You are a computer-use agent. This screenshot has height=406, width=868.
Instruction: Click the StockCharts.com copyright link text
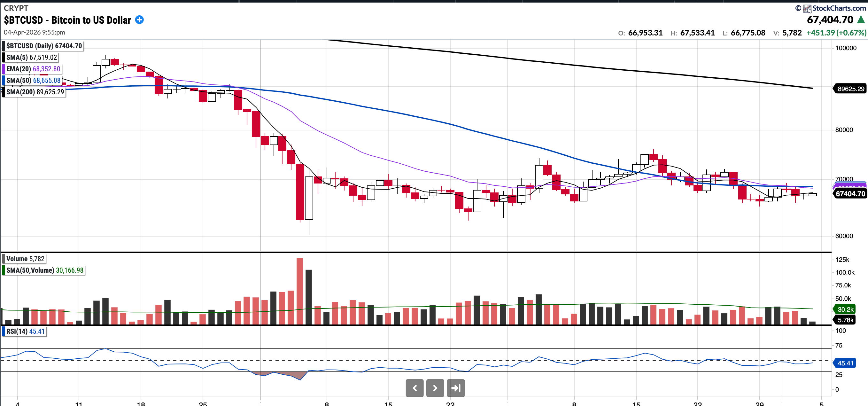click(839, 8)
